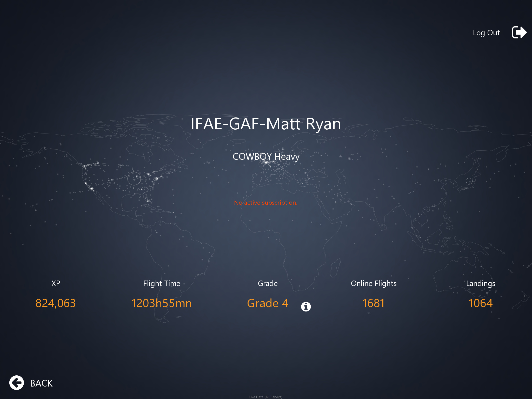The image size is (532, 399).
Task: Click the landings count 1064
Action: (x=480, y=303)
